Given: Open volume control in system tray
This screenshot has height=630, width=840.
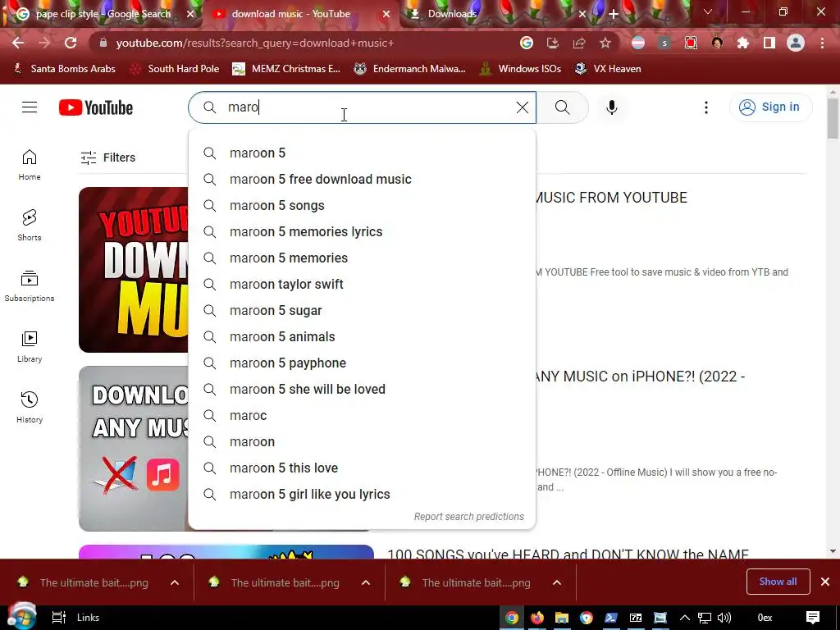Looking at the screenshot, I should click(x=724, y=618).
